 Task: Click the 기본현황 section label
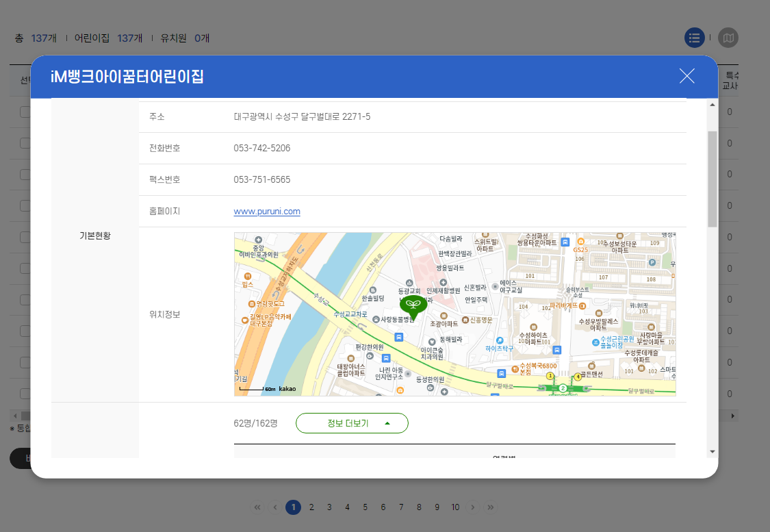[x=94, y=236]
